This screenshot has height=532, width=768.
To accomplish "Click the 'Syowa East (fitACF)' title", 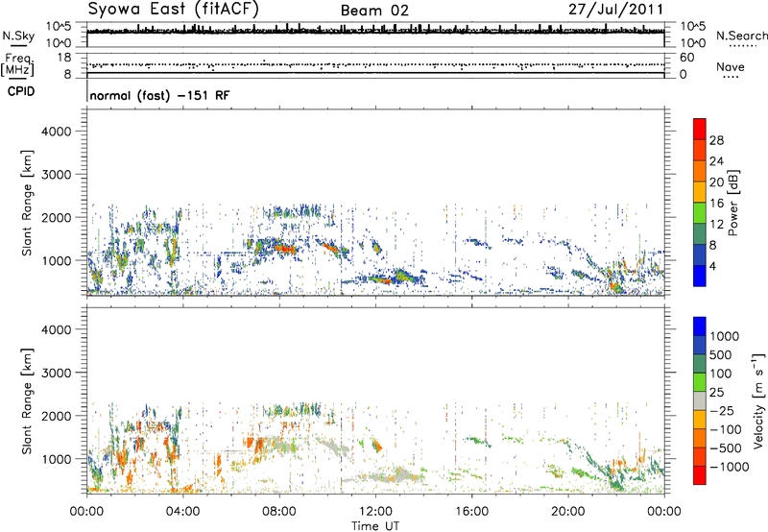I will pyautogui.click(x=174, y=9).
